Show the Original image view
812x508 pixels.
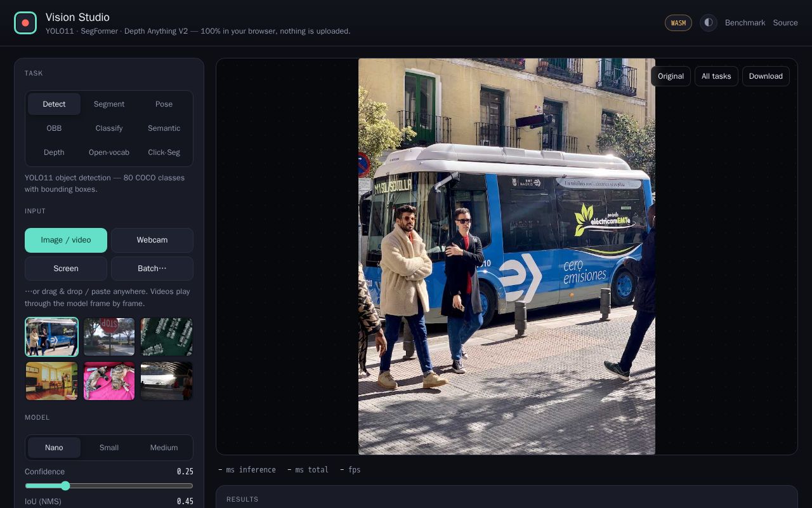click(x=671, y=76)
